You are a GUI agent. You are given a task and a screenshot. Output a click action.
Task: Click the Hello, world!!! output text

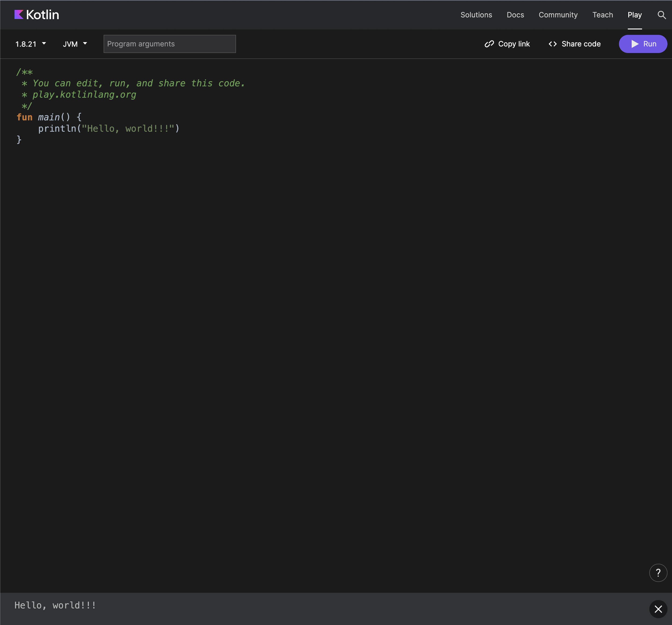[55, 605]
